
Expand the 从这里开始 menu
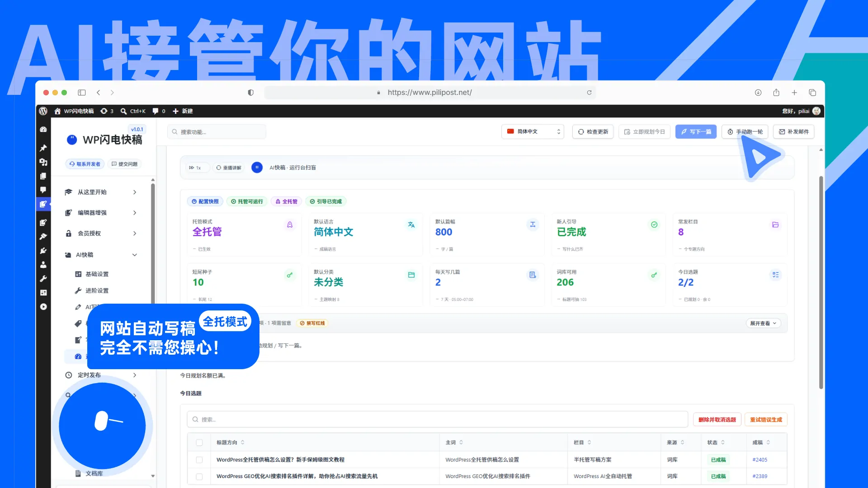click(x=101, y=192)
